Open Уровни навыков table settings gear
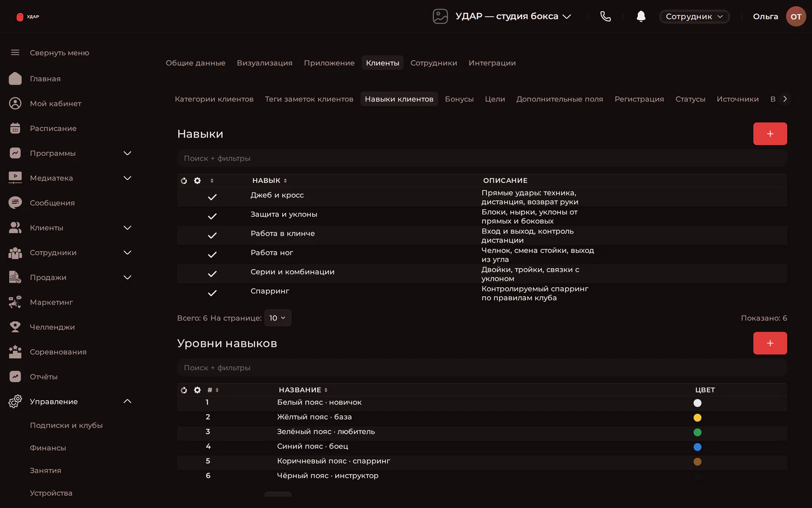The image size is (812, 508). (197, 390)
